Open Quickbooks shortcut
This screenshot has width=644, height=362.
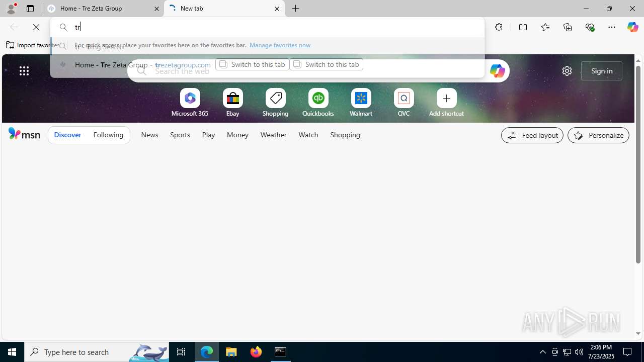318,104
